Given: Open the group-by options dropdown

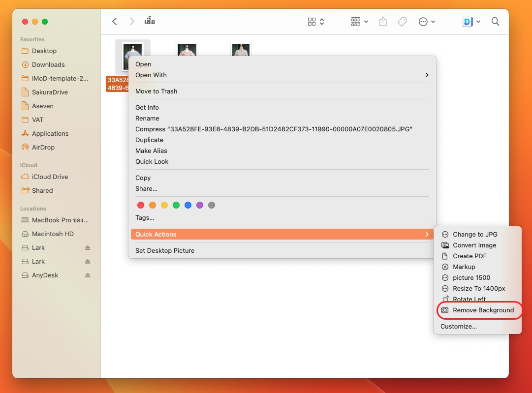Looking at the screenshot, I should click(x=359, y=22).
